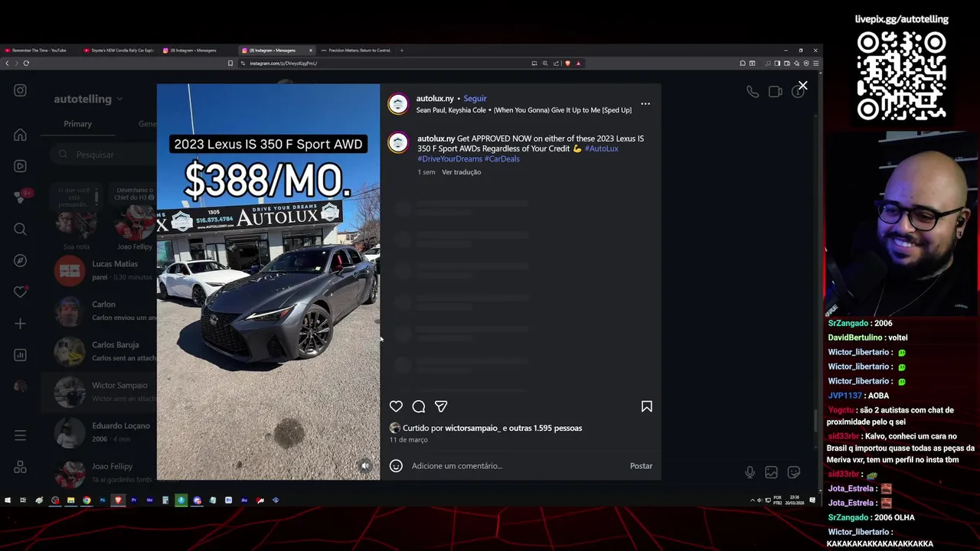980x551 pixels.
Task: Click the image attachment icon in chat
Action: [771, 473]
